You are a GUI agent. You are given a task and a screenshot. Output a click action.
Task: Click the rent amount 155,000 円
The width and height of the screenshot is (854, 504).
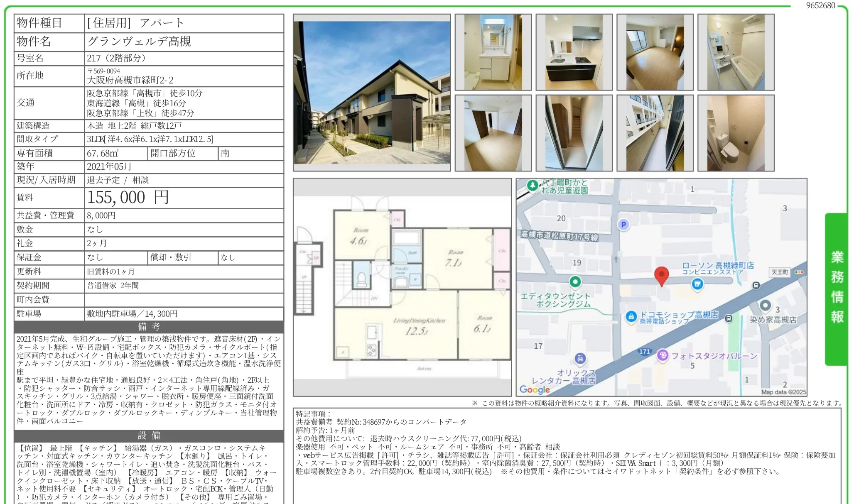(128, 197)
